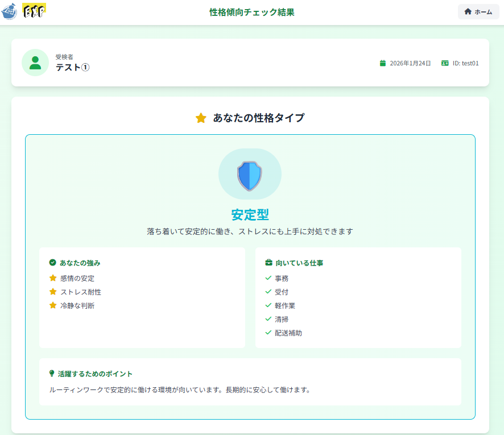The width and height of the screenshot is (504, 435).
Task: Click the ID card icon next to test01
Action: (x=445, y=63)
